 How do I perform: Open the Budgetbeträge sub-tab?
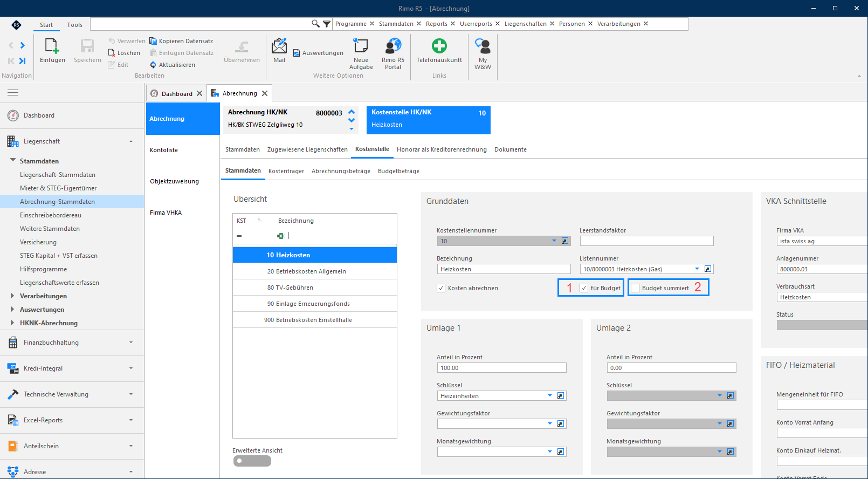coord(398,171)
